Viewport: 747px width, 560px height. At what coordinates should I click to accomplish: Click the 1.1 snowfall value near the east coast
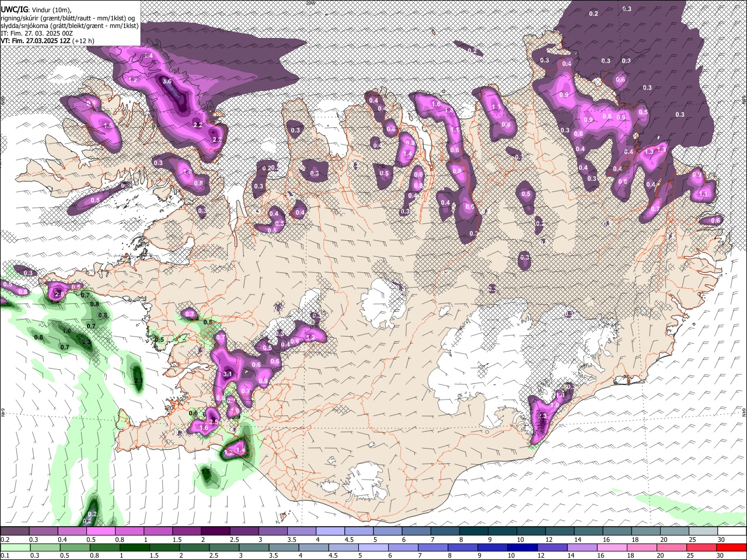(x=703, y=194)
